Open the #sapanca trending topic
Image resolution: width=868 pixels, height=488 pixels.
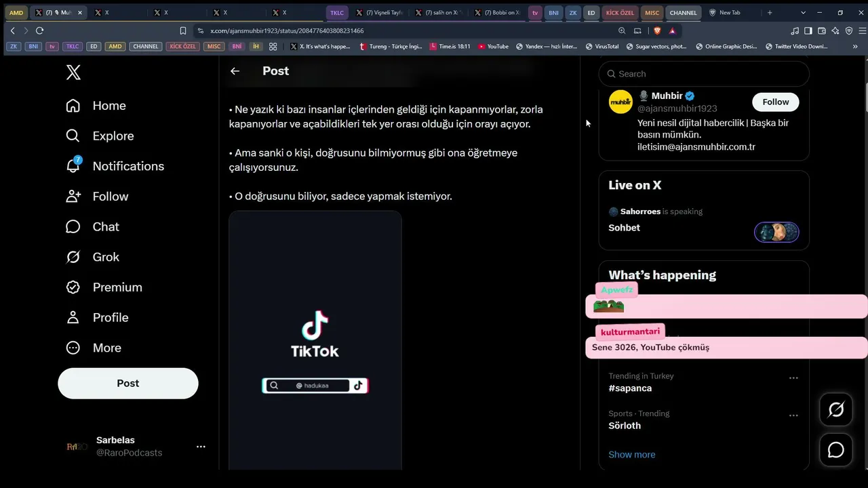click(x=630, y=388)
